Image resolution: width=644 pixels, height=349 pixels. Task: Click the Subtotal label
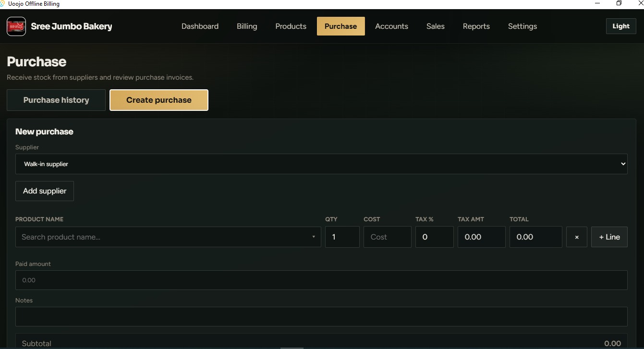point(36,344)
